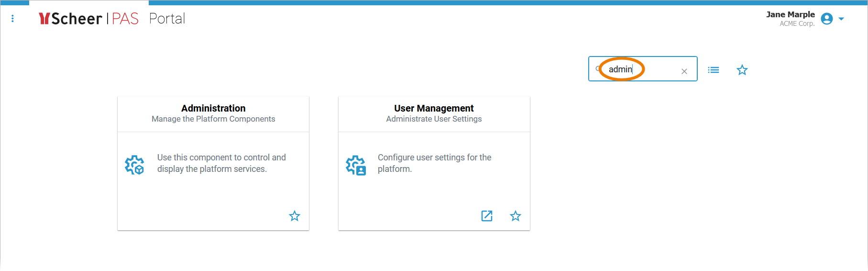
Task: Open the three-dot sidebar menu
Action: [x=12, y=19]
